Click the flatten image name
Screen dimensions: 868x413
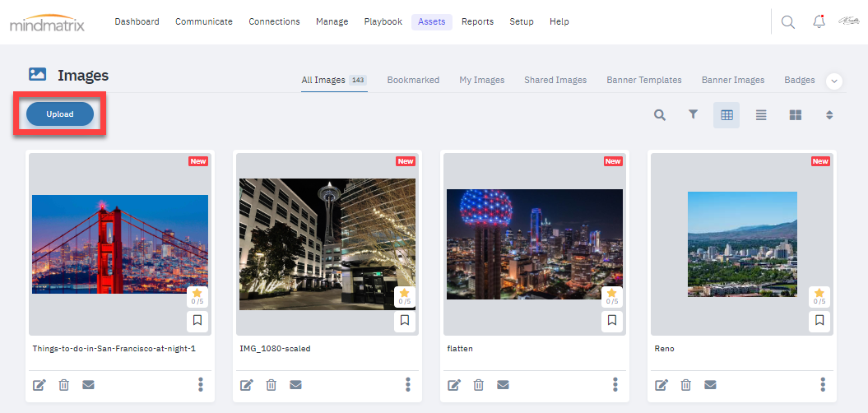[460, 349]
